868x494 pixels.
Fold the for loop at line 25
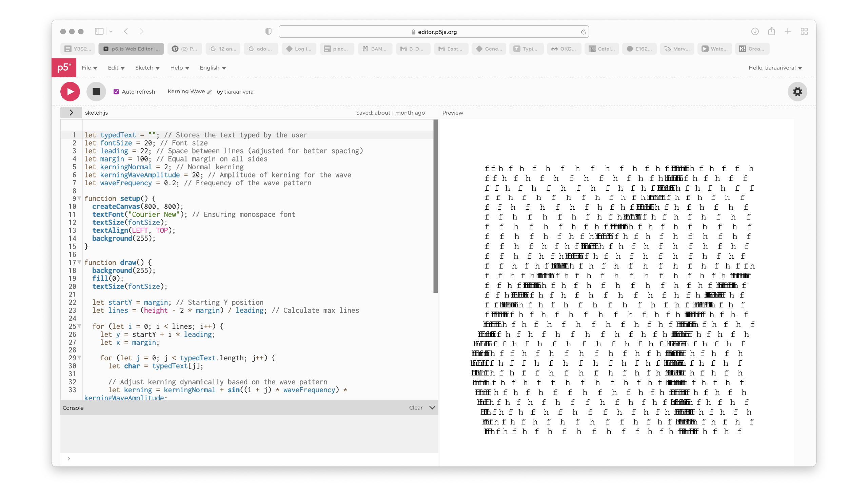click(x=79, y=326)
